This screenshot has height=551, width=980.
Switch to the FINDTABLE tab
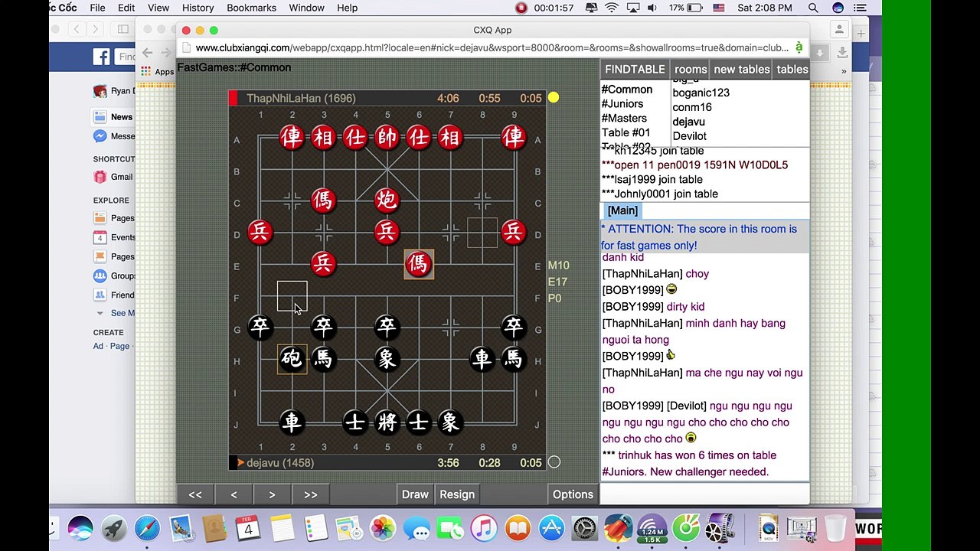pyautogui.click(x=635, y=69)
